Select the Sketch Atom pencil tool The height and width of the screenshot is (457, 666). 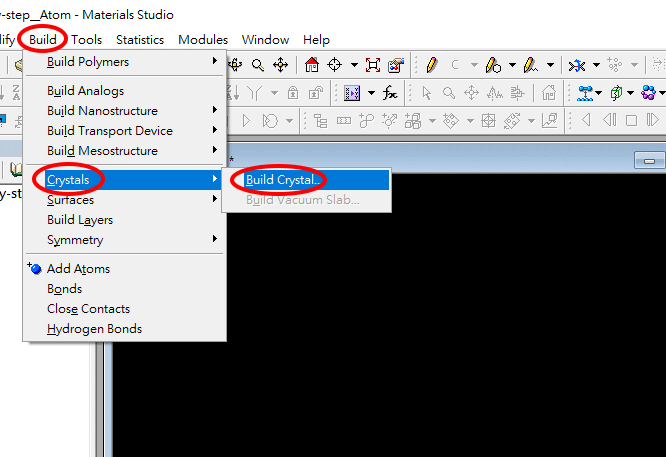(431, 66)
